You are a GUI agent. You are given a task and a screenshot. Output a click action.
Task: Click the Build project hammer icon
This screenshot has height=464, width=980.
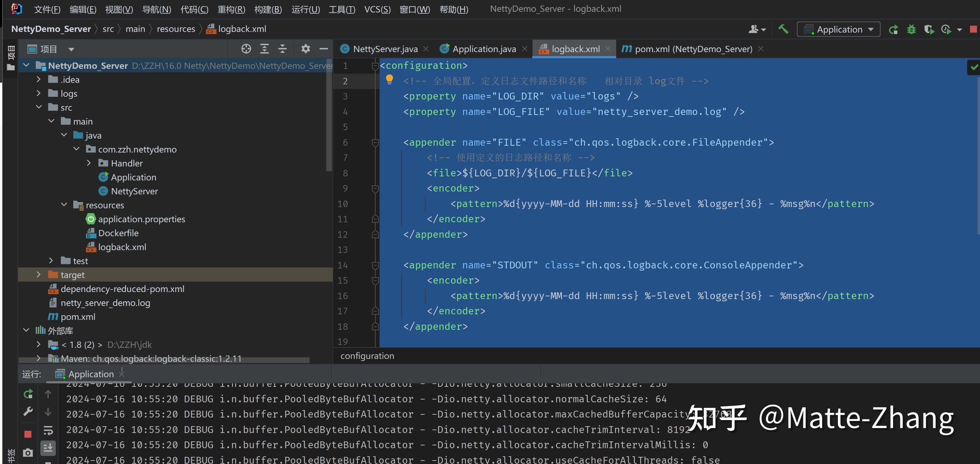(783, 29)
